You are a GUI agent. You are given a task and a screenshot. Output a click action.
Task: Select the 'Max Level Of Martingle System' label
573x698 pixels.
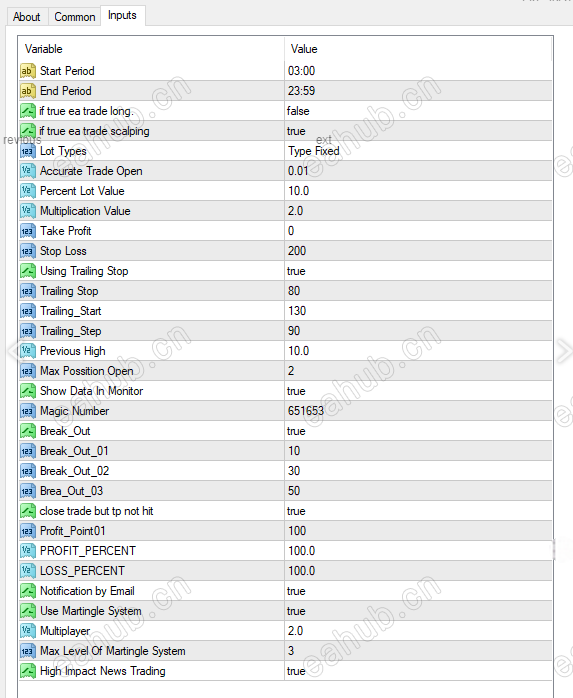click(x=113, y=651)
